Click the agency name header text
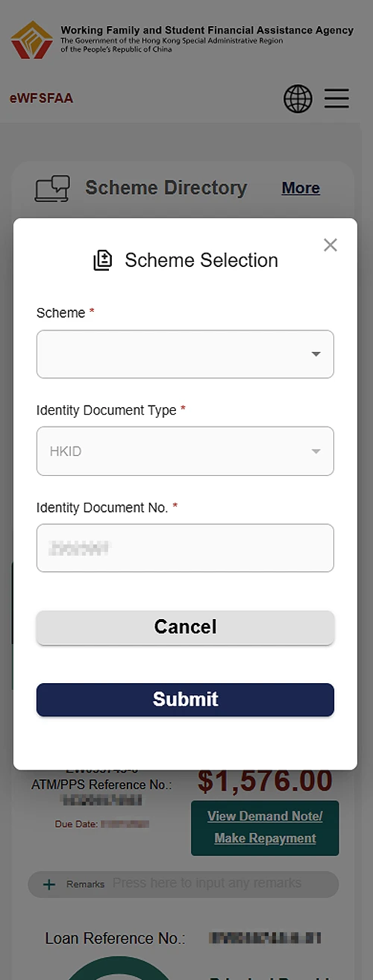This screenshot has height=980, width=373. click(207, 31)
